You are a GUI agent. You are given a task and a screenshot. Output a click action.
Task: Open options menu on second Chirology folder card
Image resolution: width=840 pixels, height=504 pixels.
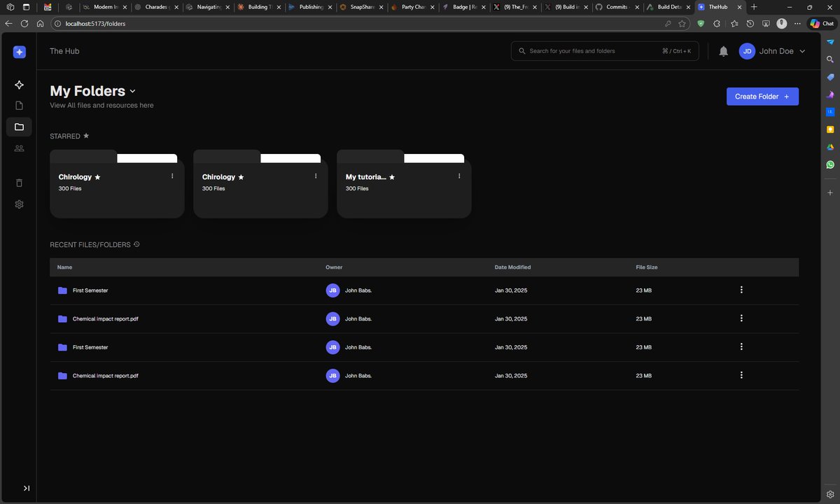click(x=316, y=176)
